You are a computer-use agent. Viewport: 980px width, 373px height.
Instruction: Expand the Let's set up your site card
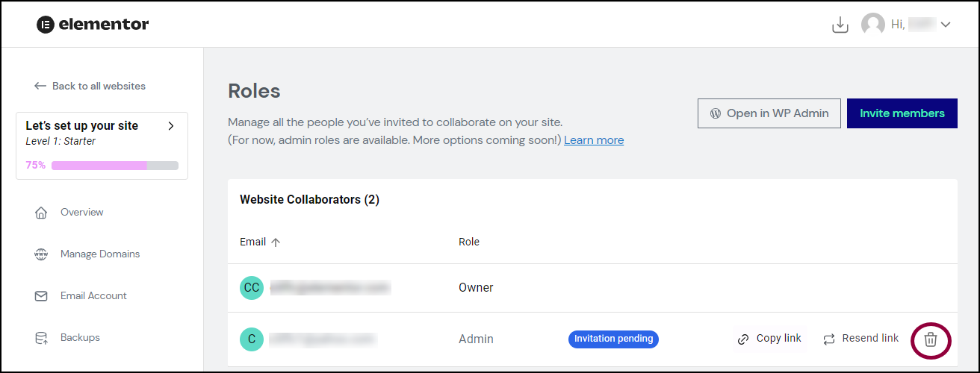[x=171, y=126]
